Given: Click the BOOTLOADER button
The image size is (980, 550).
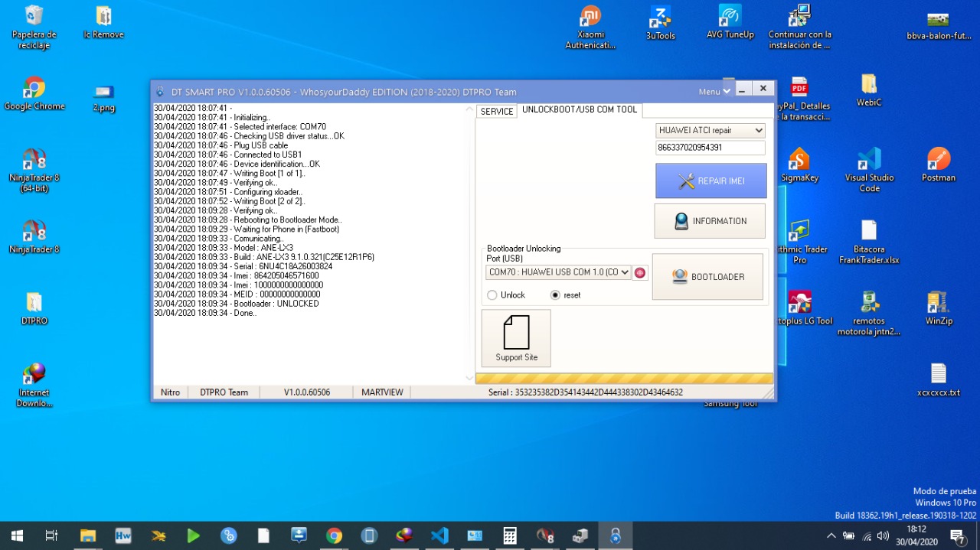Looking at the screenshot, I should pos(707,277).
